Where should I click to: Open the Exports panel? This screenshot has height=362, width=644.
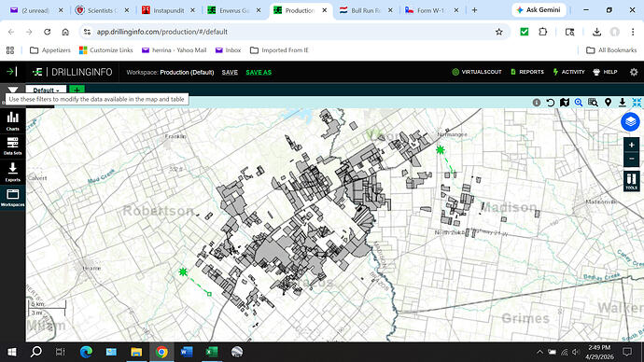pos(13,172)
